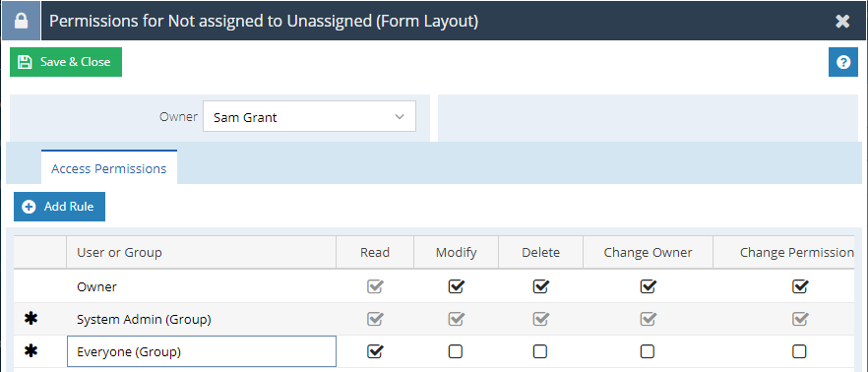Click the plus circle icon on Add Rule

pyautogui.click(x=28, y=207)
